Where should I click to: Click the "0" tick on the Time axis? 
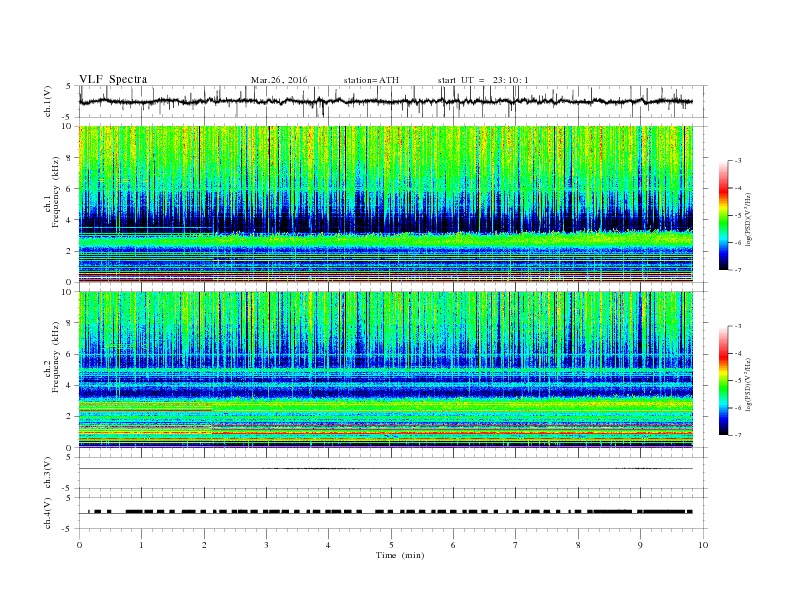[x=79, y=545]
